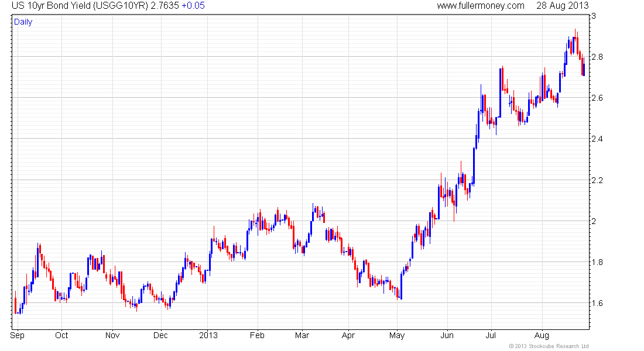Viewport: 644px width, 351px height.
Task: Click the 'Feb' month label on x-axis
Action: point(257,335)
